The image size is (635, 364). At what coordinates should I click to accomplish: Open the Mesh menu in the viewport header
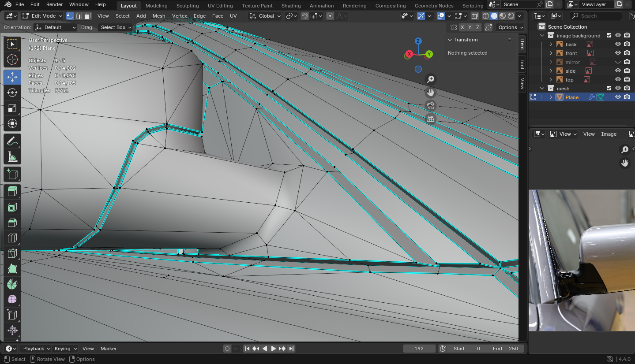tap(159, 16)
